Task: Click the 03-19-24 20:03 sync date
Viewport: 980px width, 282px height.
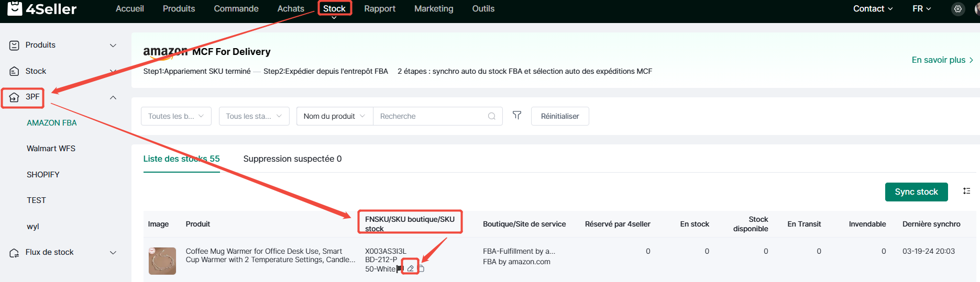Action: [x=929, y=252]
